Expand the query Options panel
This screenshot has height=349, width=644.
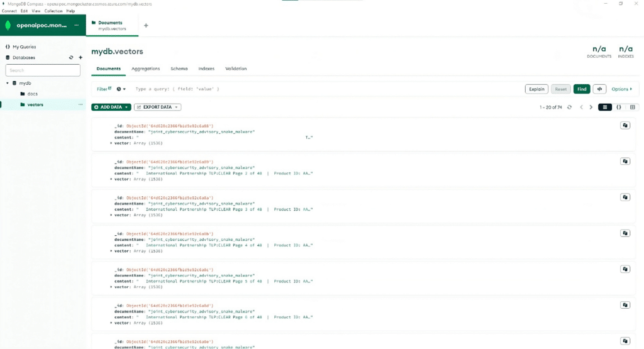pos(622,89)
